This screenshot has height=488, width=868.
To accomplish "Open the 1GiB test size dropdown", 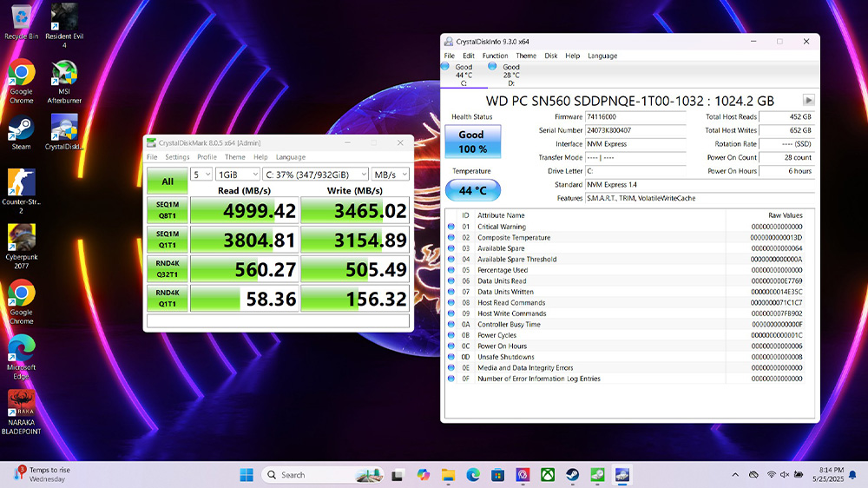I will (238, 174).
